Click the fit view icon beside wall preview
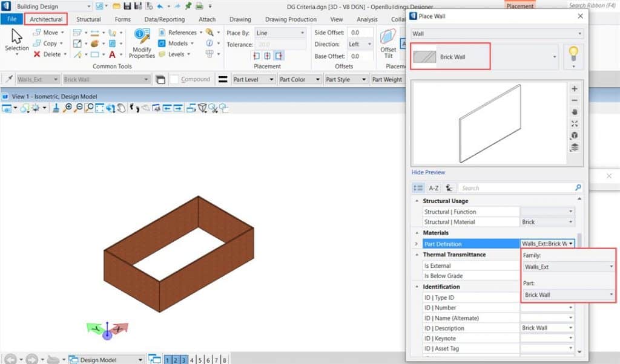Image resolution: width=620 pixels, height=364 pixels. pos(575,123)
